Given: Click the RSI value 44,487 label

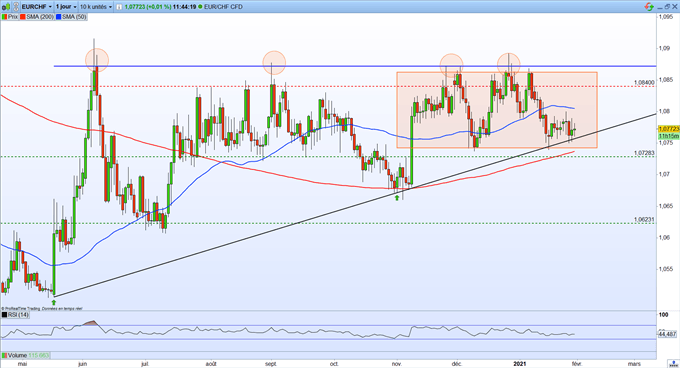Looking at the screenshot, I should (667, 334).
